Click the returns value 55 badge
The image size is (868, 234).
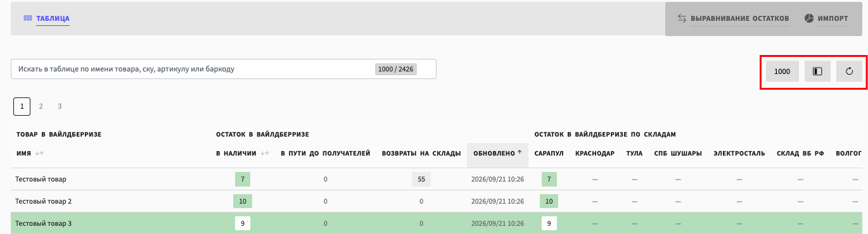click(421, 179)
